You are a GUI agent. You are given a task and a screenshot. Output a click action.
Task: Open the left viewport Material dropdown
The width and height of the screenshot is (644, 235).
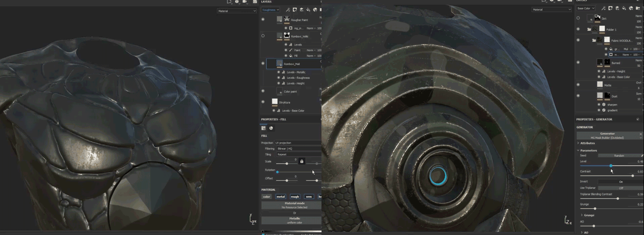click(237, 11)
